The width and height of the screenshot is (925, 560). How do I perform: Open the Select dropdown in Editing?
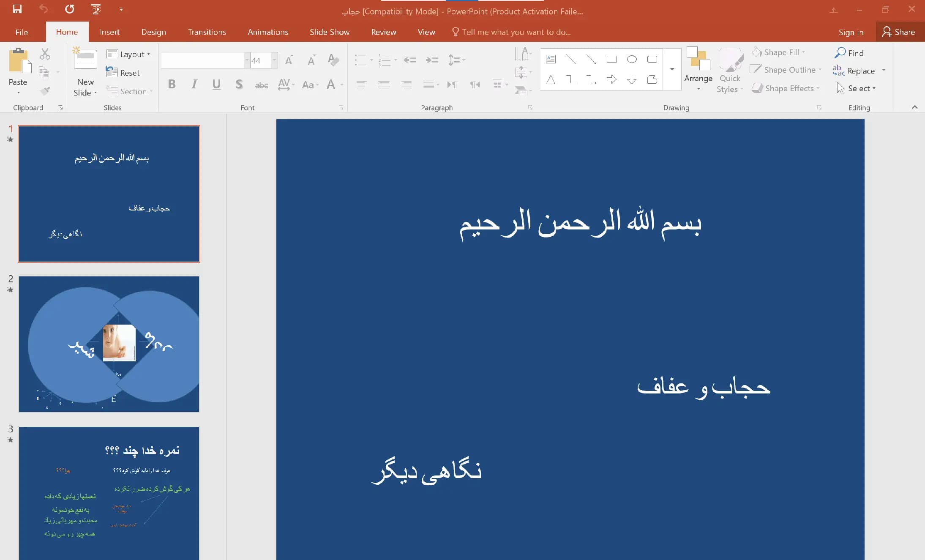point(857,88)
